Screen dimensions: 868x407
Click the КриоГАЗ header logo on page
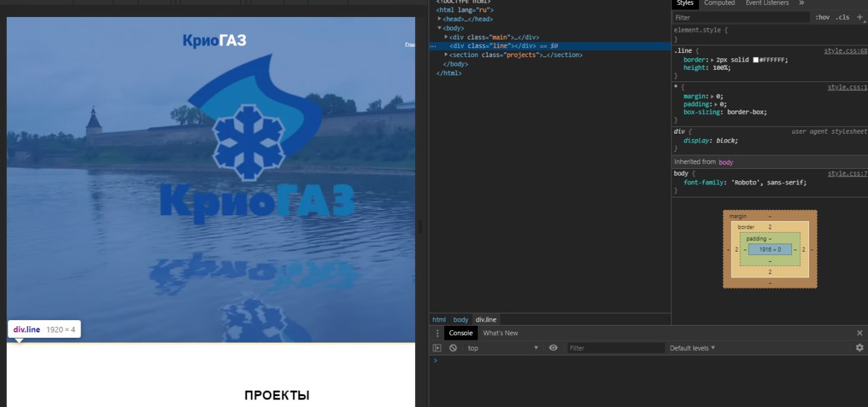(214, 41)
